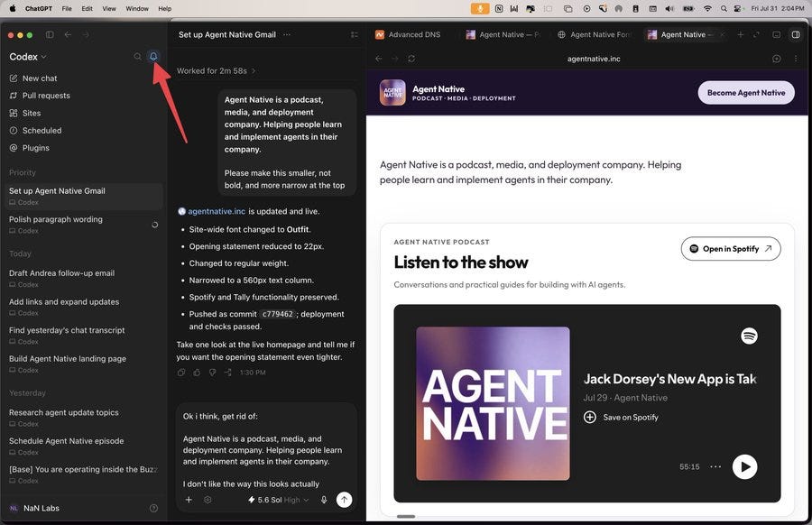812x525 pixels.
Task: Click Save on Spotify
Action: (x=621, y=418)
